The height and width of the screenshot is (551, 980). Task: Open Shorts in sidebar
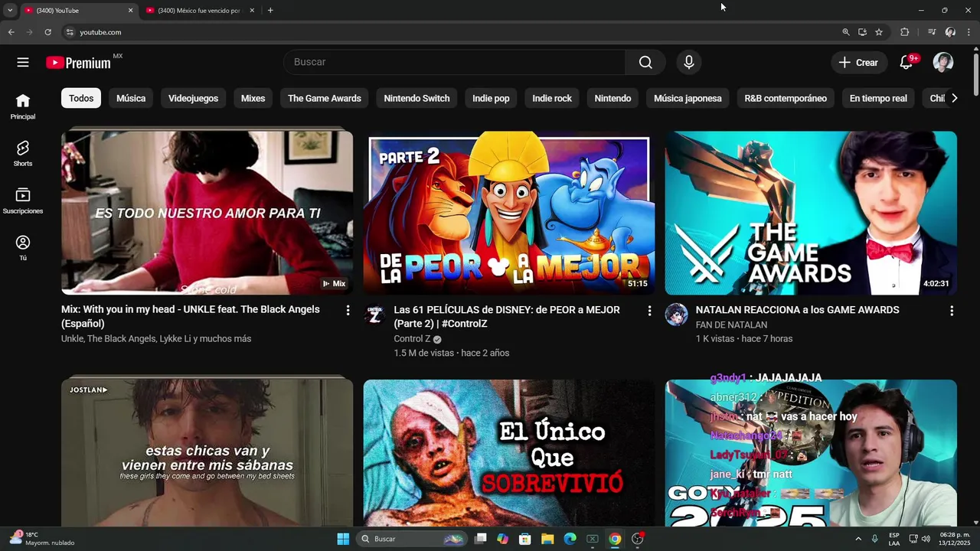pyautogui.click(x=23, y=154)
